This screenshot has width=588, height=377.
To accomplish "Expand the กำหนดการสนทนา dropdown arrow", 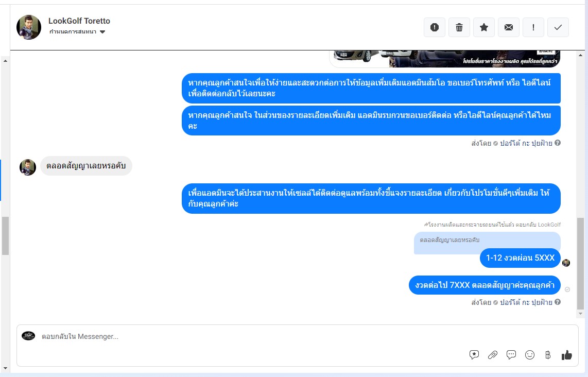I will 102,32.
